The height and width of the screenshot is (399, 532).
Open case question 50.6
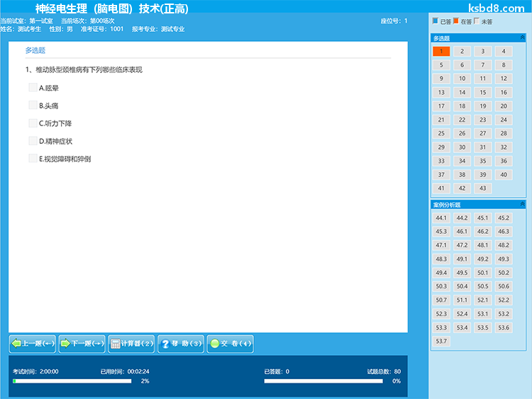pos(504,286)
